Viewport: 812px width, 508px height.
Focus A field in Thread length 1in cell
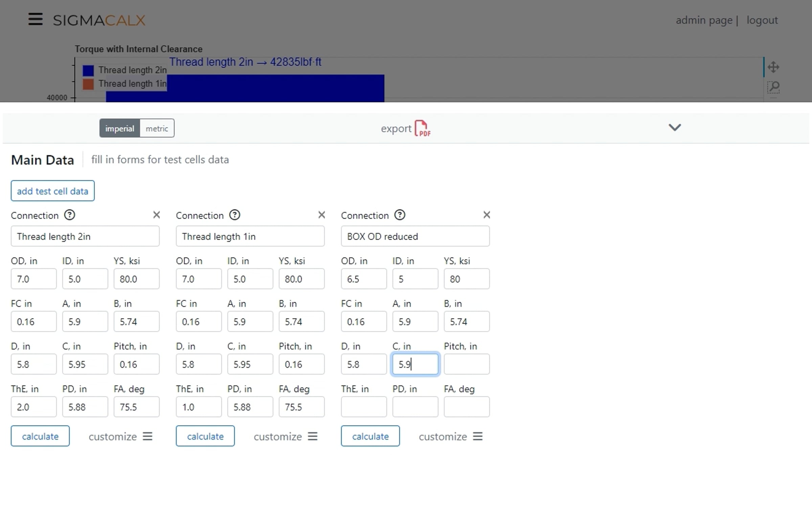250,321
